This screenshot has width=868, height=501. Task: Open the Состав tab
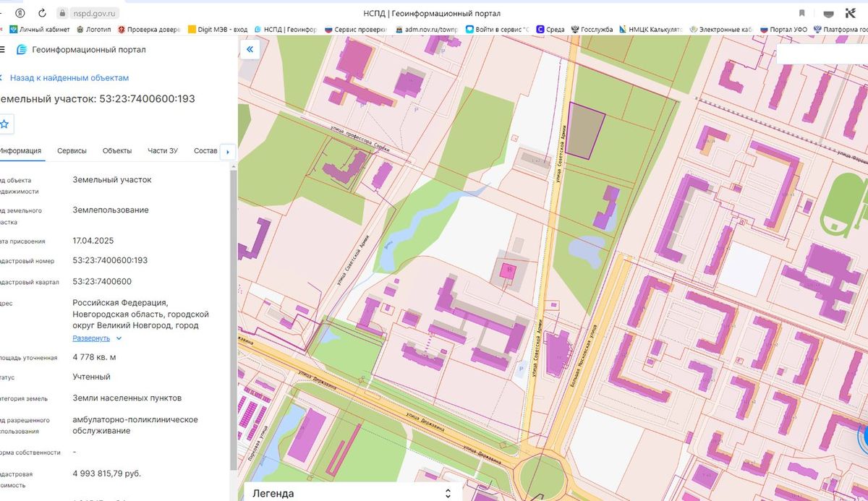(206, 150)
